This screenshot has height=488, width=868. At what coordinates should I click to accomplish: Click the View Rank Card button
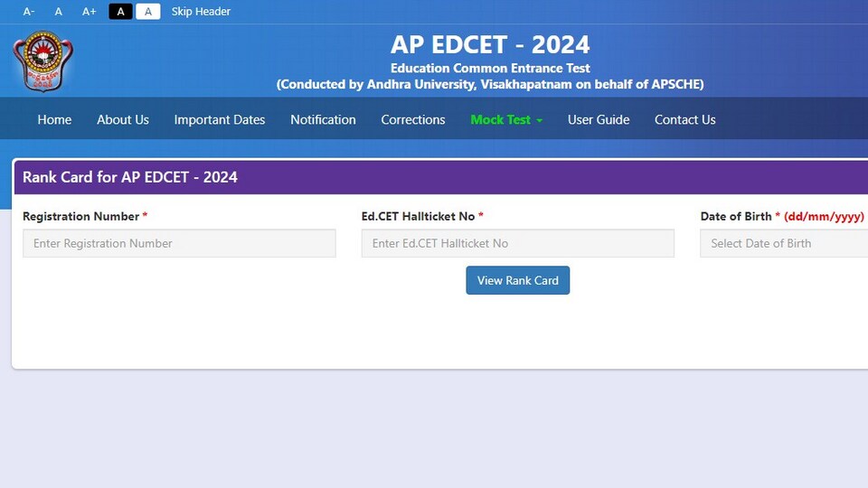517,280
